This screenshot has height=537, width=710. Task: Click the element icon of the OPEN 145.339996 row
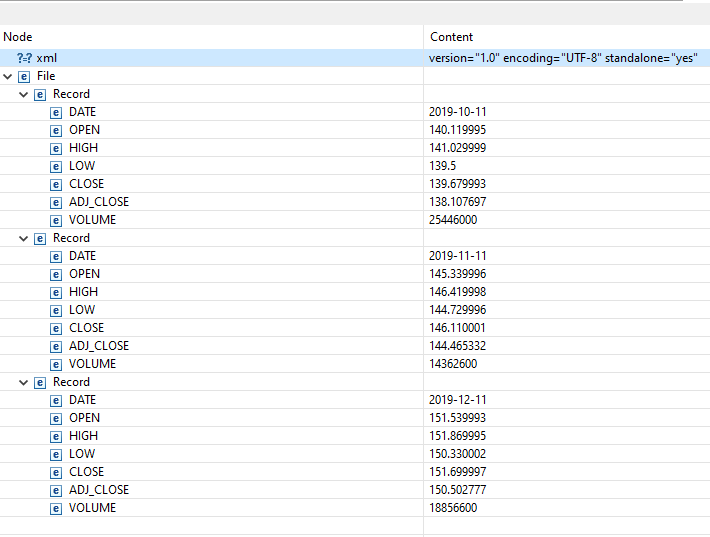click(x=56, y=274)
